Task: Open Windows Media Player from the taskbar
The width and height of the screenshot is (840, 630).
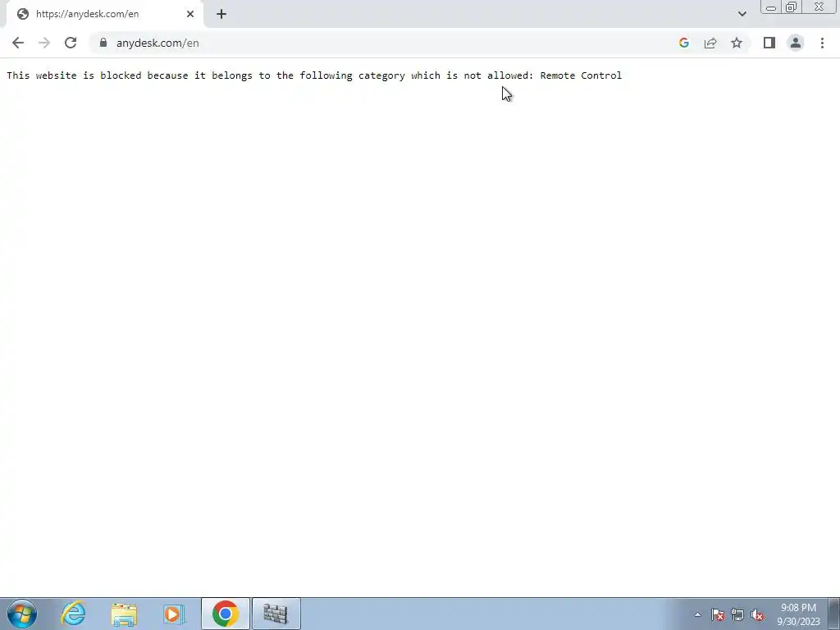Action: 174,614
